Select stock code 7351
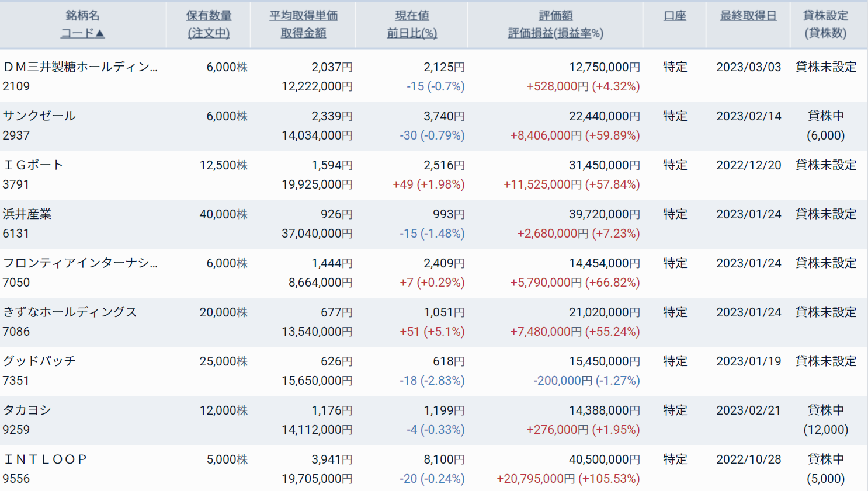This screenshot has width=868, height=491. click(16, 381)
